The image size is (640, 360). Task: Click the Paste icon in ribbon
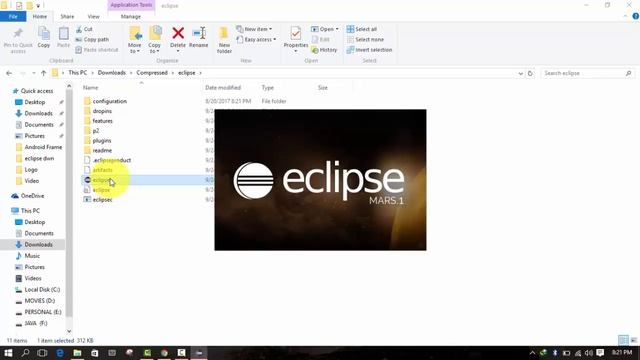63,33
